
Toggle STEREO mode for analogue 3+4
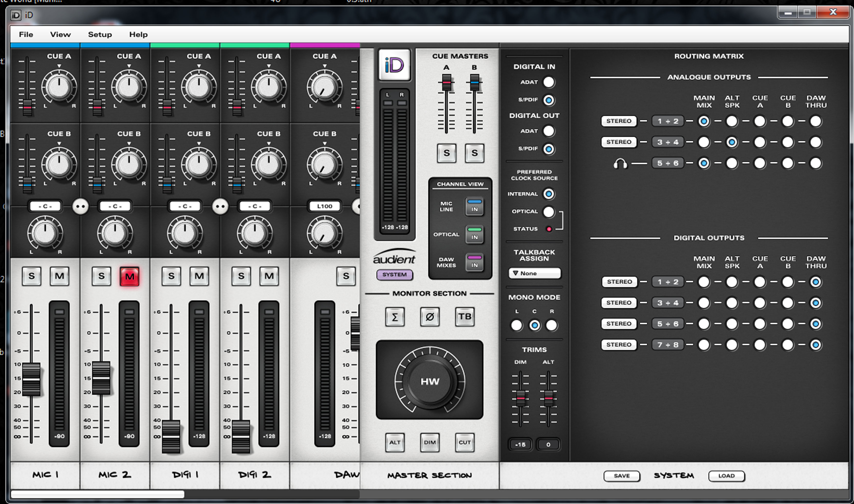click(x=619, y=142)
